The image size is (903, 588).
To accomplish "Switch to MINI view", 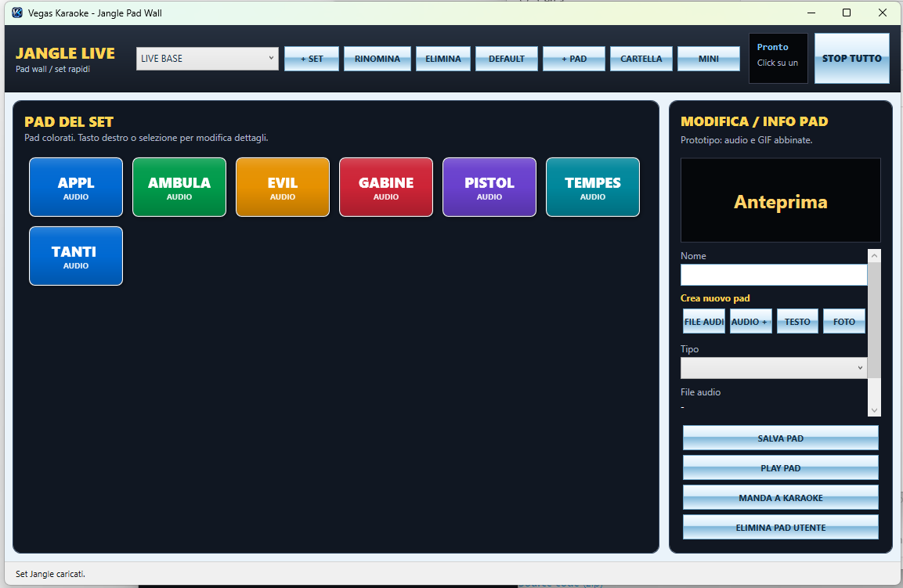I will click(708, 59).
